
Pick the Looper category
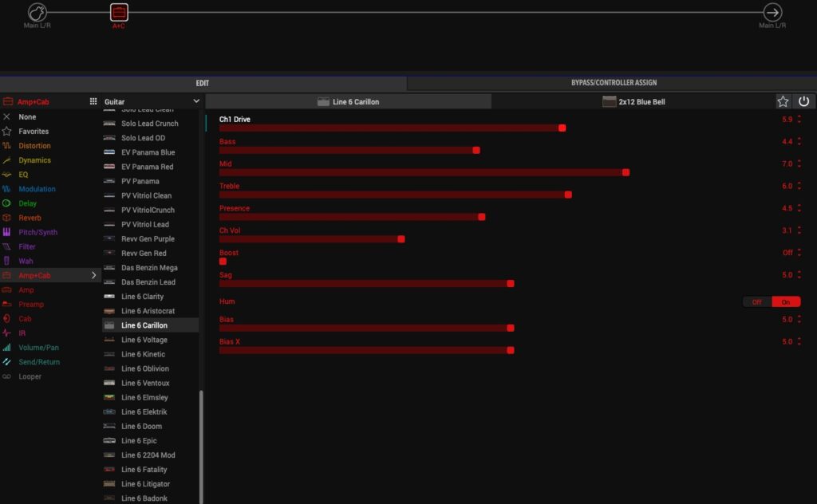(30, 376)
